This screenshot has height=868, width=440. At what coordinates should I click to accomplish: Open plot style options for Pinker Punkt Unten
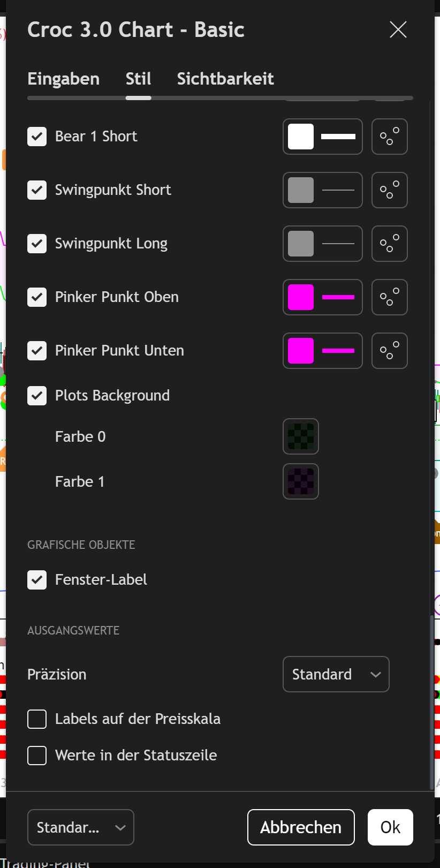pos(389,351)
